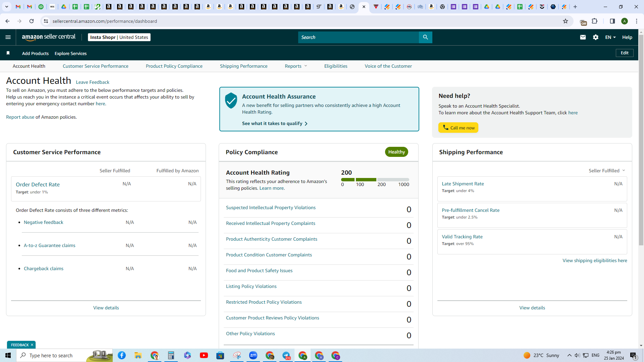This screenshot has height=362, width=644.
Task: Click the Account Health Rating progress bar
Action: click(x=375, y=180)
